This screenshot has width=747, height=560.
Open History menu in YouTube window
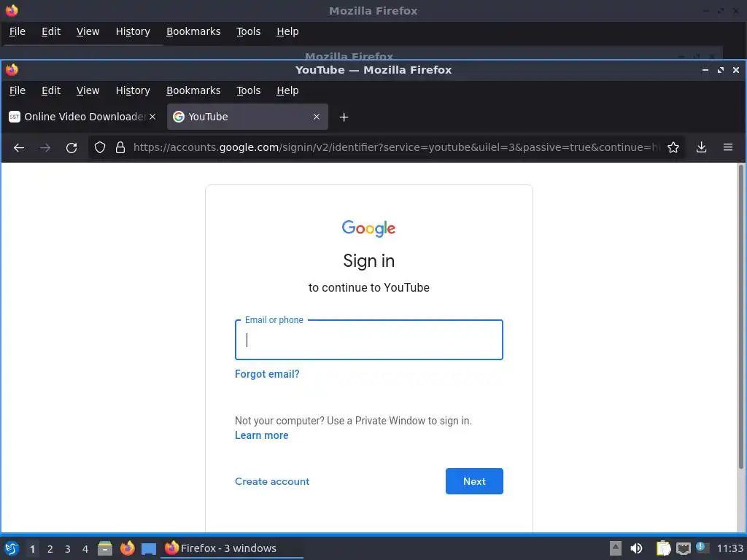pyautogui.click(x=133, y=90)
